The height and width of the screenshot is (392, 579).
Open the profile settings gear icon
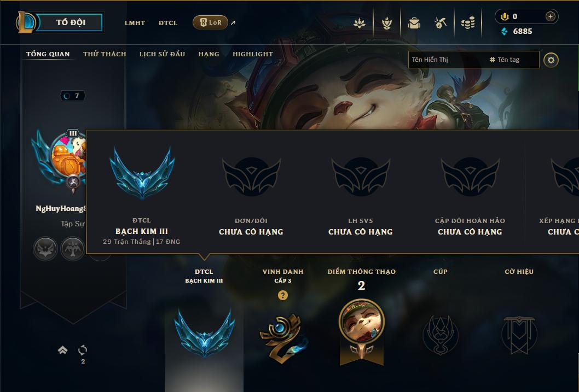pos(551,60)
